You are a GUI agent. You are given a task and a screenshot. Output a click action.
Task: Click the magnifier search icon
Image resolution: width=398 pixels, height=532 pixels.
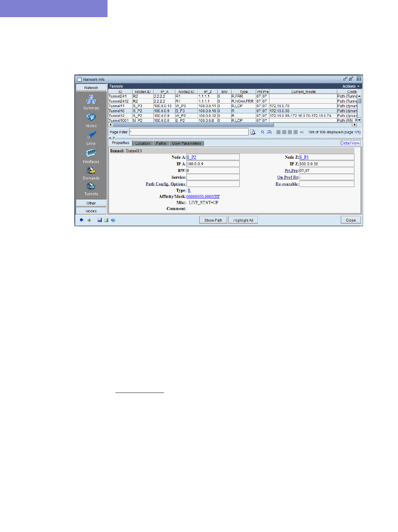pyautogui.click(x=263, y=132)
